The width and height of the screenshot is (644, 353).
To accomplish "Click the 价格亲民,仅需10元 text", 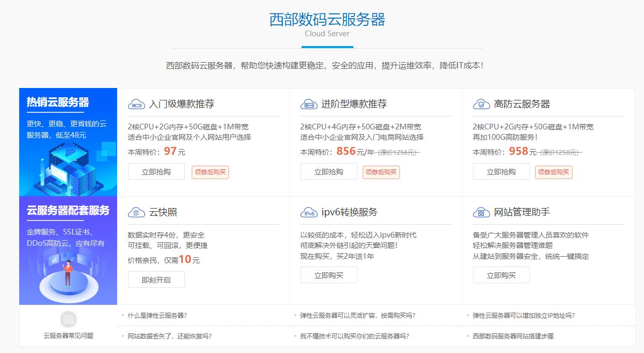I will (164, 260).
